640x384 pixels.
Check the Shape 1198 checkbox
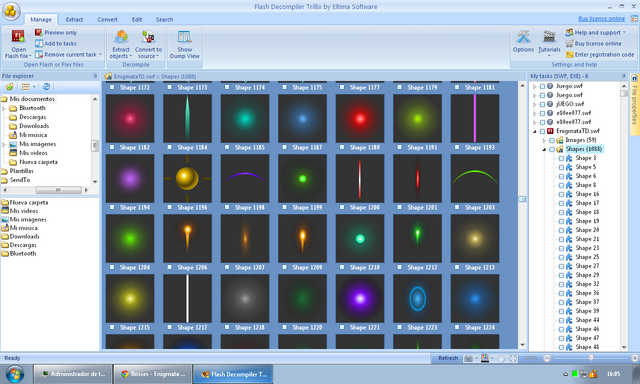[x=227, y=207]
